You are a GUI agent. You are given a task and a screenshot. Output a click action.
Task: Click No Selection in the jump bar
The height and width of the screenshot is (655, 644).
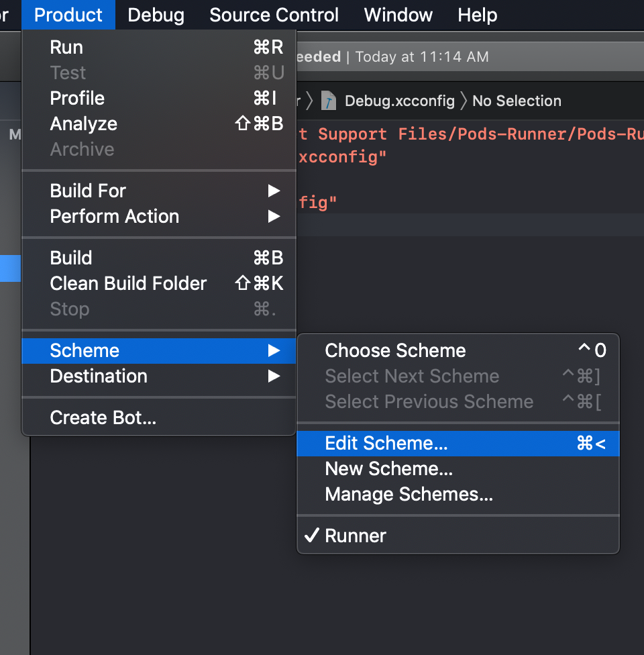click(517, 101)
